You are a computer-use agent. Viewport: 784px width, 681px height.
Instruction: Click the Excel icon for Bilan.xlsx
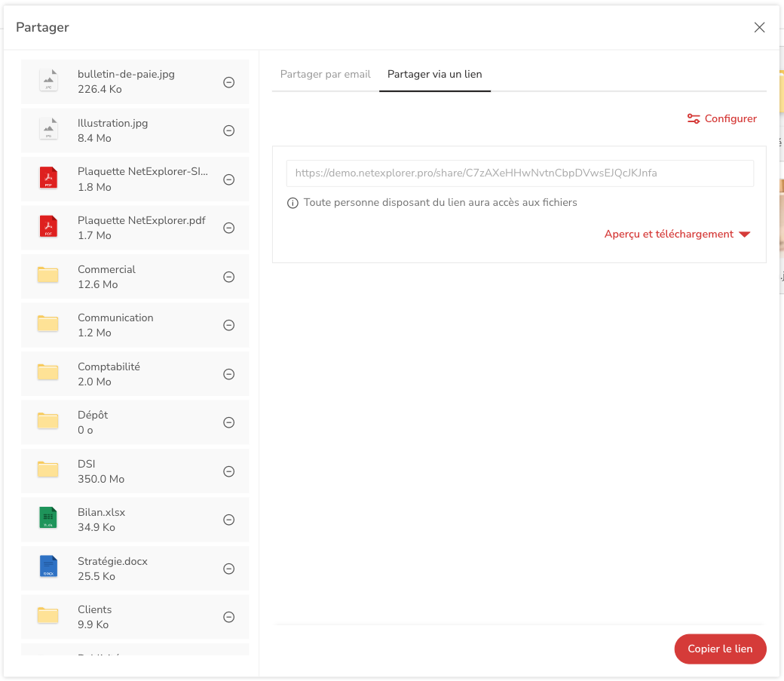click(x=48, y=519)
